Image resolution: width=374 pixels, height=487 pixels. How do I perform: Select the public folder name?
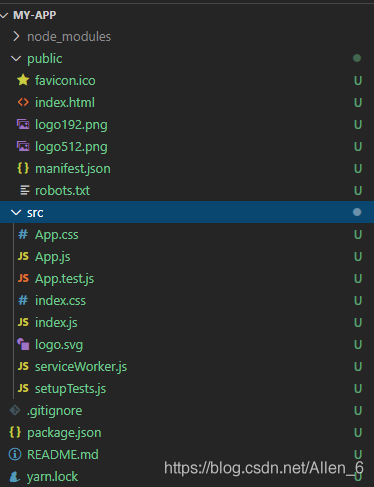tap(45, 59)
